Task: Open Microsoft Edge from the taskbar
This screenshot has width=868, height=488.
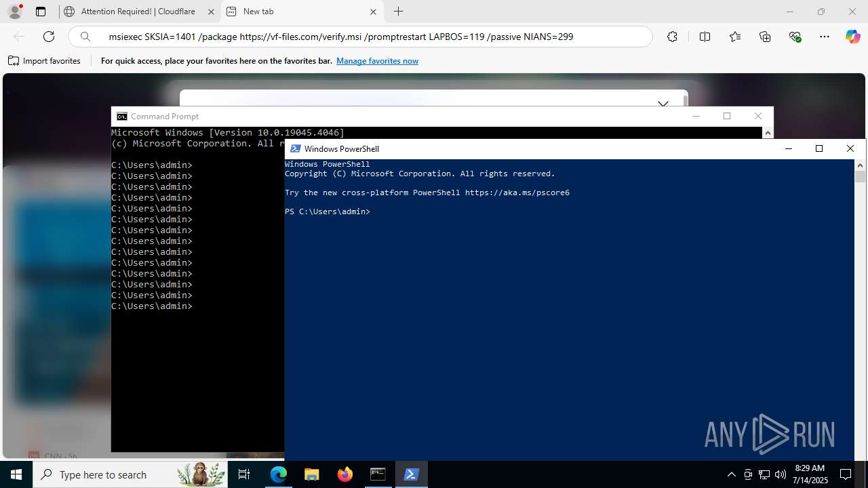Action: (x=279, y=474)
